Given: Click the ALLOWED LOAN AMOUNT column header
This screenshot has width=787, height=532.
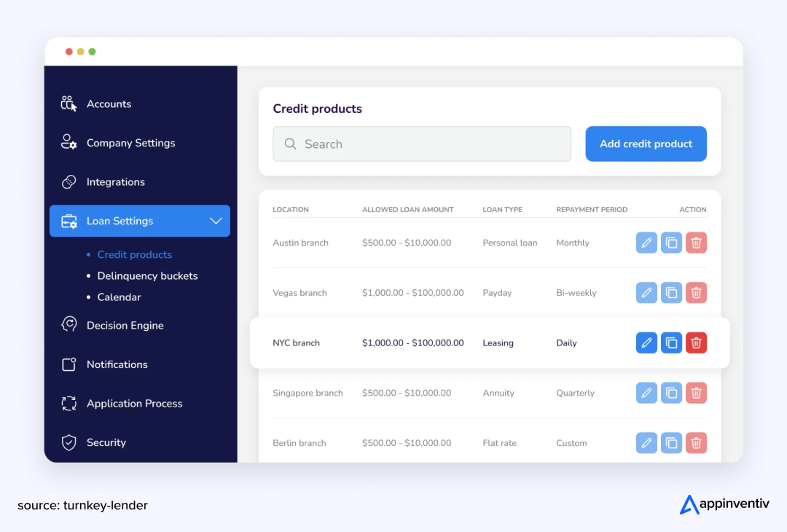Looking at the screenshot, I should tap(407, 210).
